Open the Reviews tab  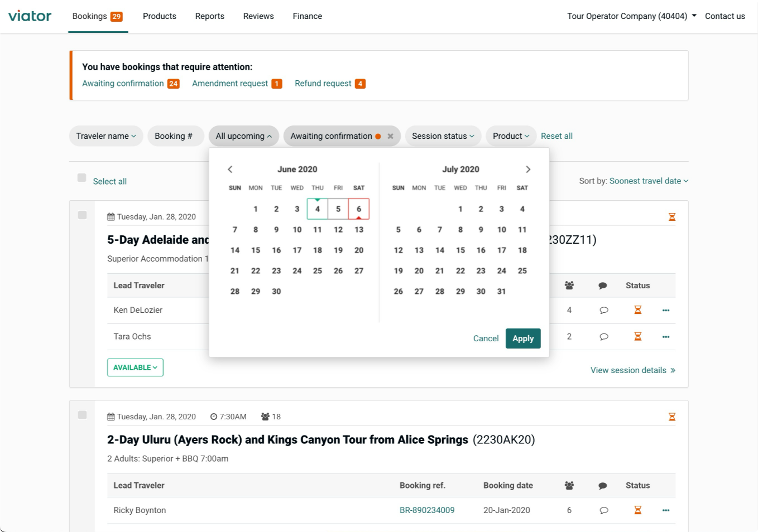point(258,16)
